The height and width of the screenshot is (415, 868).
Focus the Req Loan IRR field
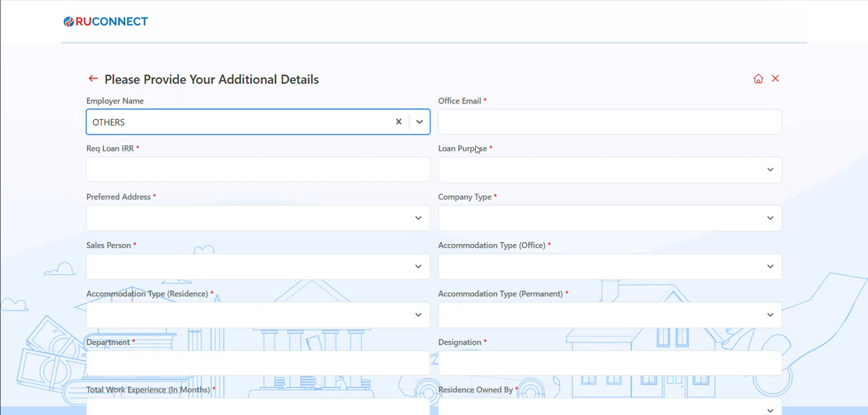click(x=258, y=170)
